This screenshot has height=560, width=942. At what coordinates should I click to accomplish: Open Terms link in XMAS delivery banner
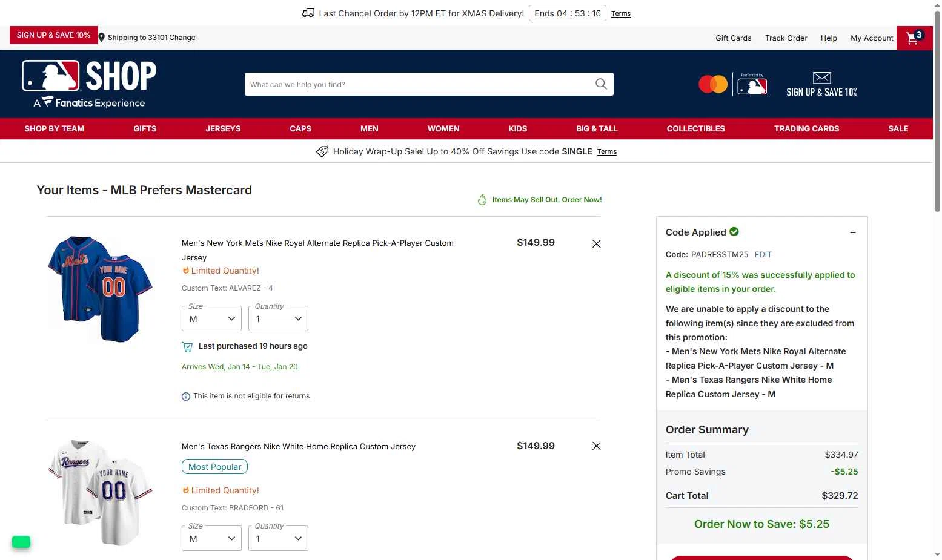[x=621, y=13]
